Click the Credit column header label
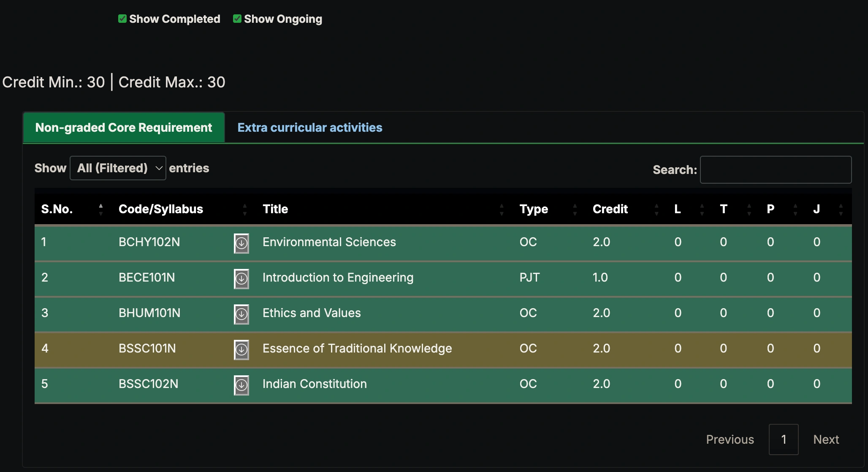868x472 pixels. [x=610, y=209]
